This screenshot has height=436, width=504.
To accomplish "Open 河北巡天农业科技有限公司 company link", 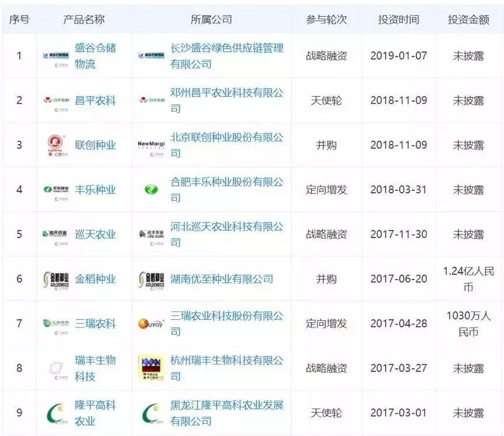I will (226, 235).
